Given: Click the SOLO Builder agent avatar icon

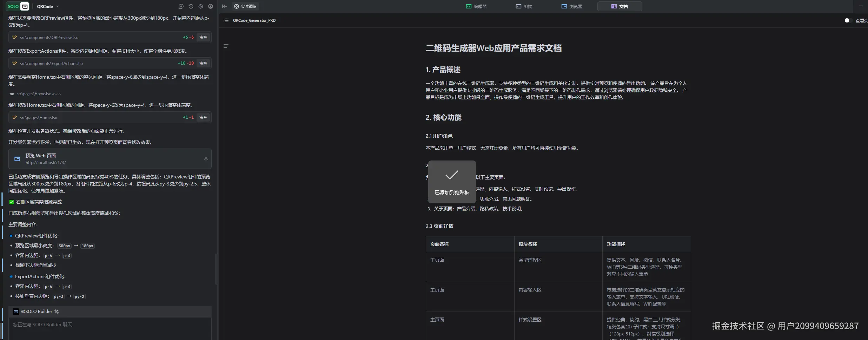Looking at the screenshot, I should click(16, 312).
